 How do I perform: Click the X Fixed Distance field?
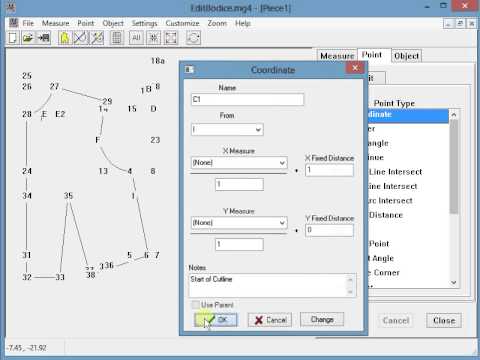[329, 170]
